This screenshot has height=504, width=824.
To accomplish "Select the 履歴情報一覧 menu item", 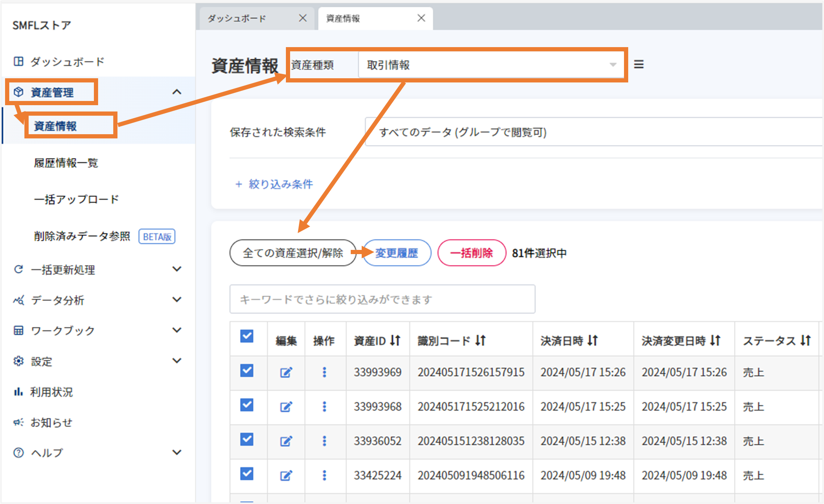I will 66,163.
